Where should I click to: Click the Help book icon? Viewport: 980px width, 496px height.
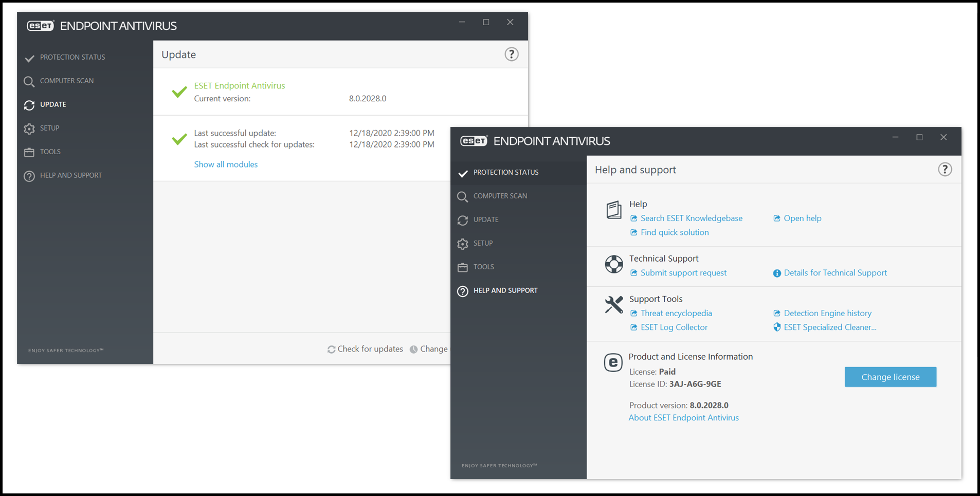613,210
